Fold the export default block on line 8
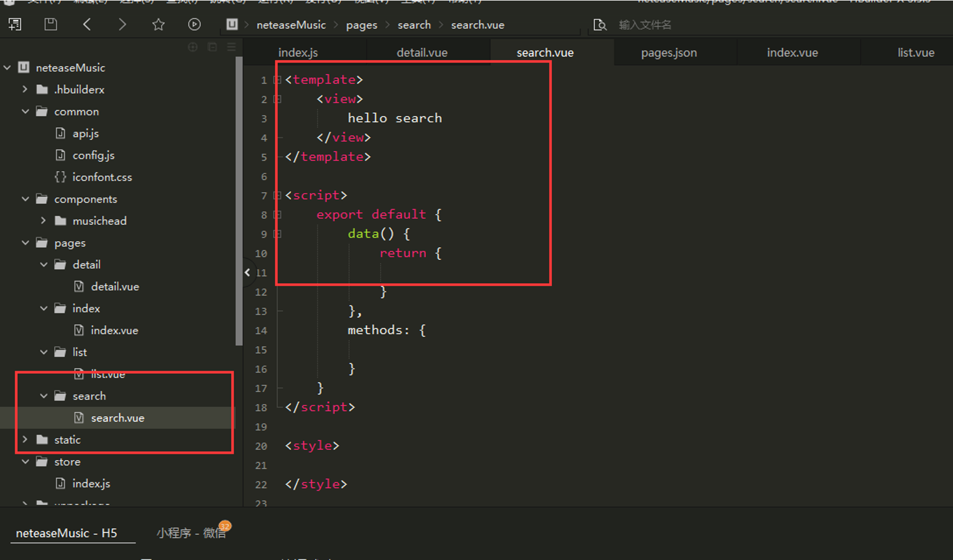 (278, 215)
